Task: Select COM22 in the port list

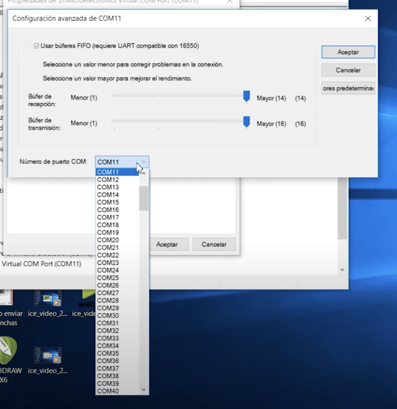Action: tap(117, 255)
